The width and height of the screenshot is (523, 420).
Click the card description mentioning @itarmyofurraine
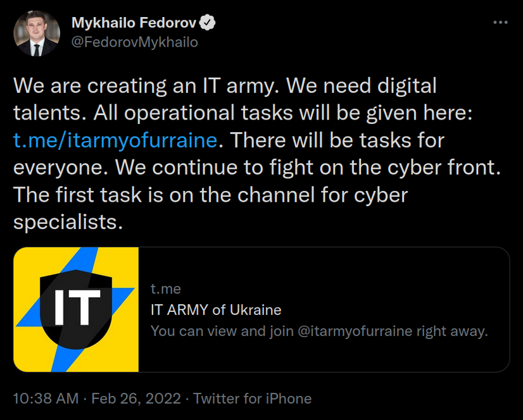(x=319, y=331)
